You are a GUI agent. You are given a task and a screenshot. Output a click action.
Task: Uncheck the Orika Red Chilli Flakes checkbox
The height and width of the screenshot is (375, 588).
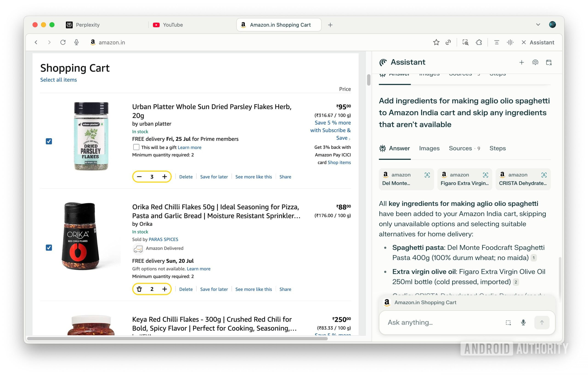click(49, 247)
